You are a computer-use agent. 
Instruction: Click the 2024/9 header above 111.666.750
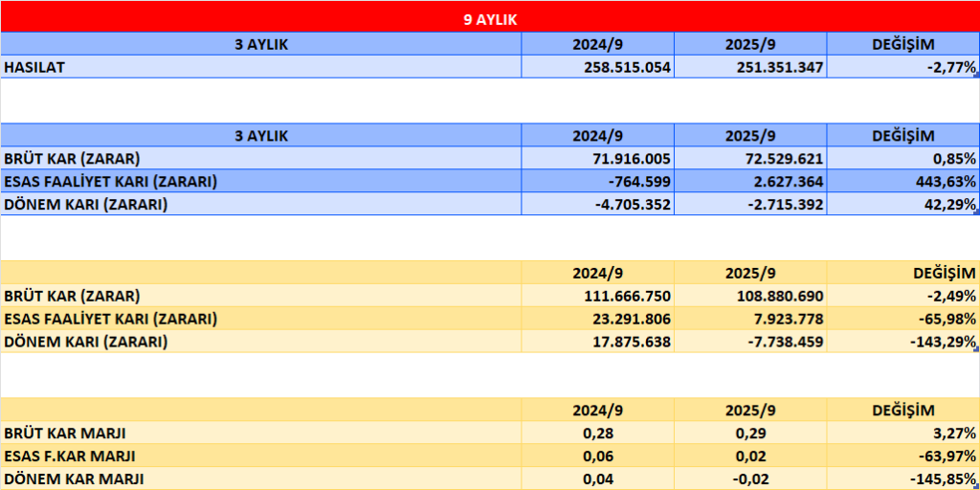point(597,273)
